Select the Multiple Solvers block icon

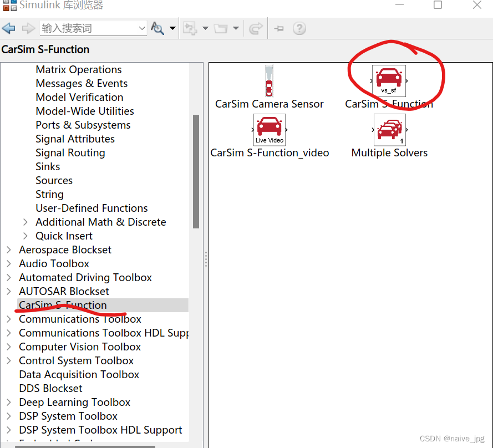[390, 130]
